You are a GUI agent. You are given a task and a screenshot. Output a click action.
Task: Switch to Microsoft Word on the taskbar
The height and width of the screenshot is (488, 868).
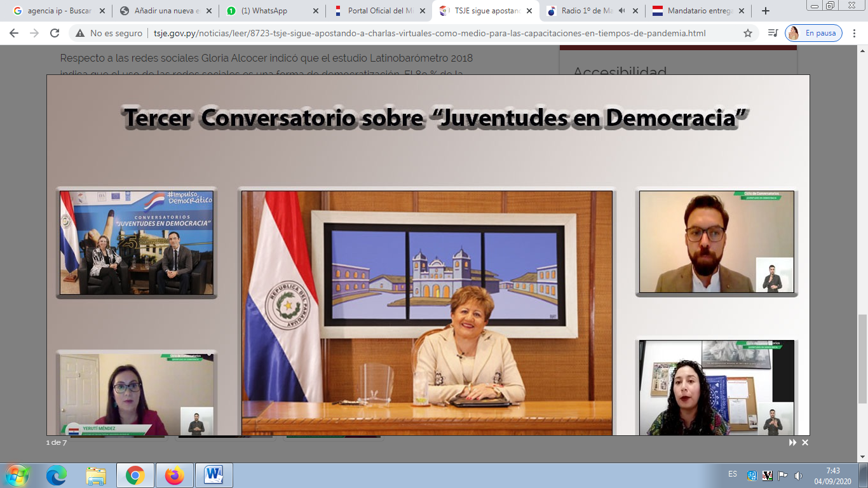click(214, 475)
